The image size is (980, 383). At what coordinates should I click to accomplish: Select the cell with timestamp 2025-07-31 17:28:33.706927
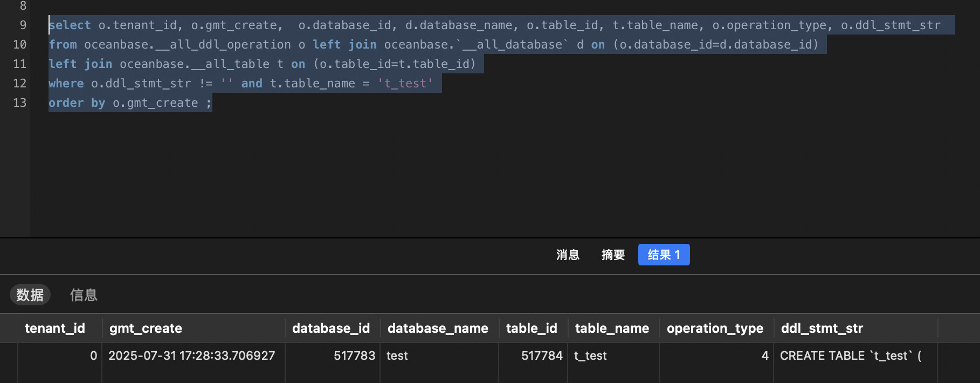pyautogui.click(x=192, y=356)
